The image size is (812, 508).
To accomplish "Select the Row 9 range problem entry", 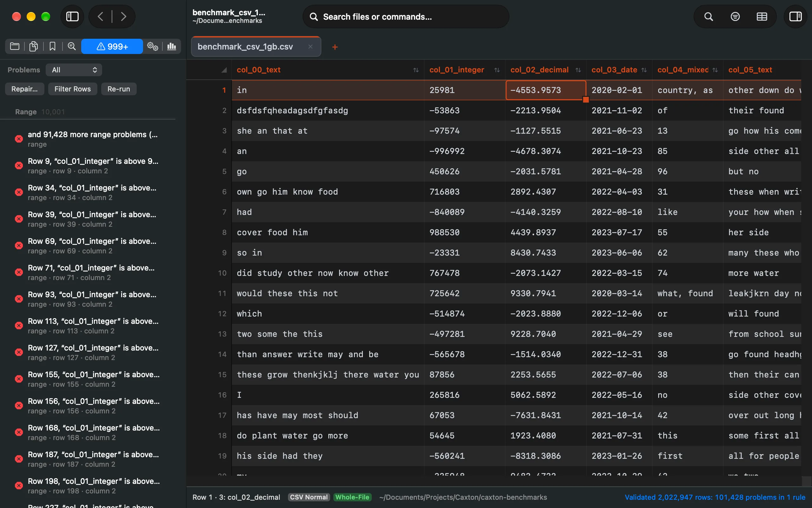I will coord(88,166).
